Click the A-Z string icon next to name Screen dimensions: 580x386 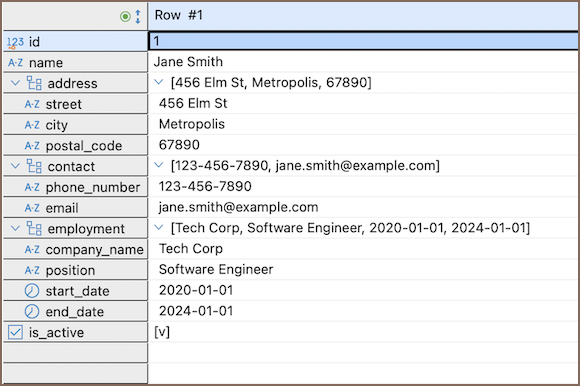coord(16,63)
